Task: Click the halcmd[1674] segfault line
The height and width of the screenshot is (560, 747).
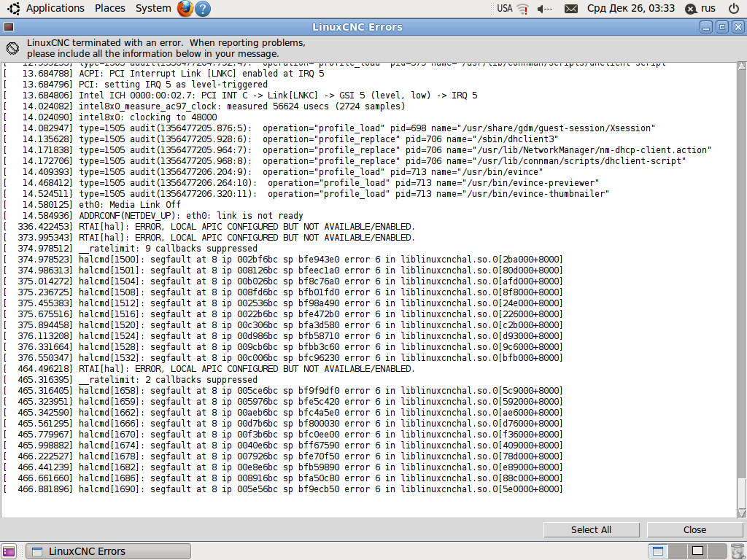Action: (x=283, y=446)
